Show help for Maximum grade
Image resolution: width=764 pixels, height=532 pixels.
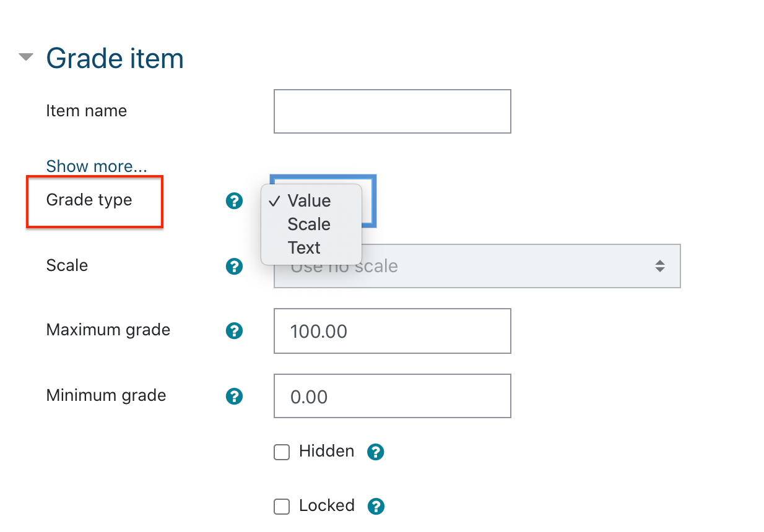[x=234, y=331]
